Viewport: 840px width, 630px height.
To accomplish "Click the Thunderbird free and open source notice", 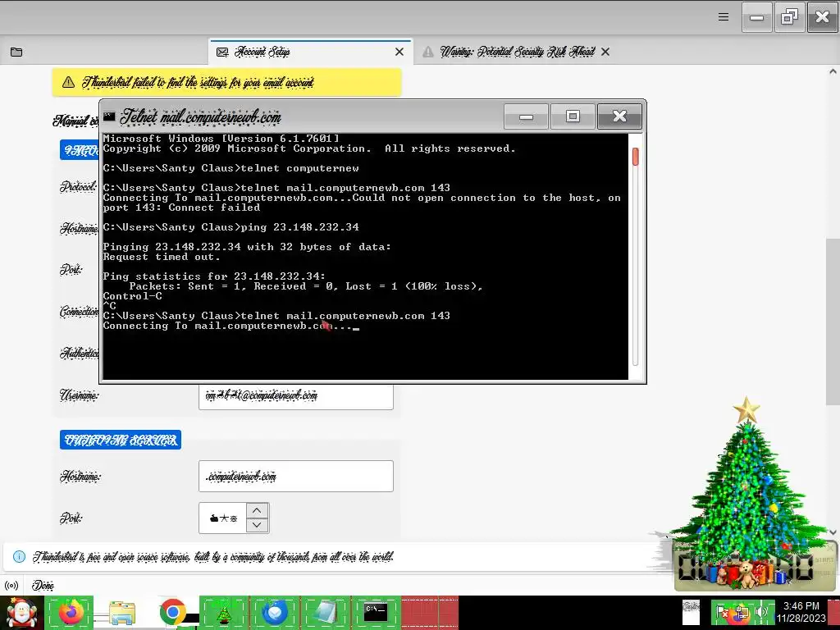I will [212, 557].
